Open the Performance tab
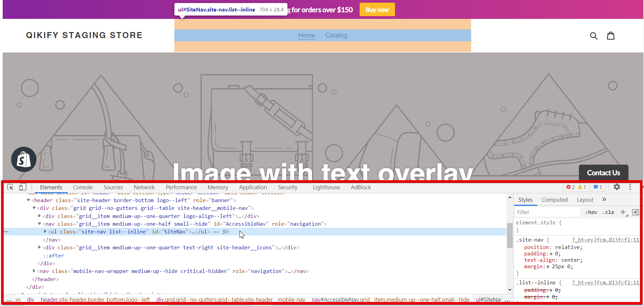Screen dimensions: 644x306 181,187
